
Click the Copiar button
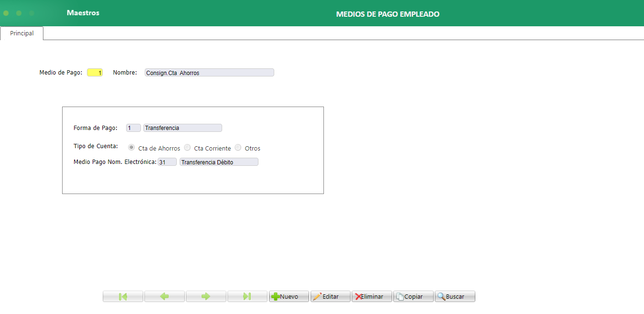tap(414, 296)
